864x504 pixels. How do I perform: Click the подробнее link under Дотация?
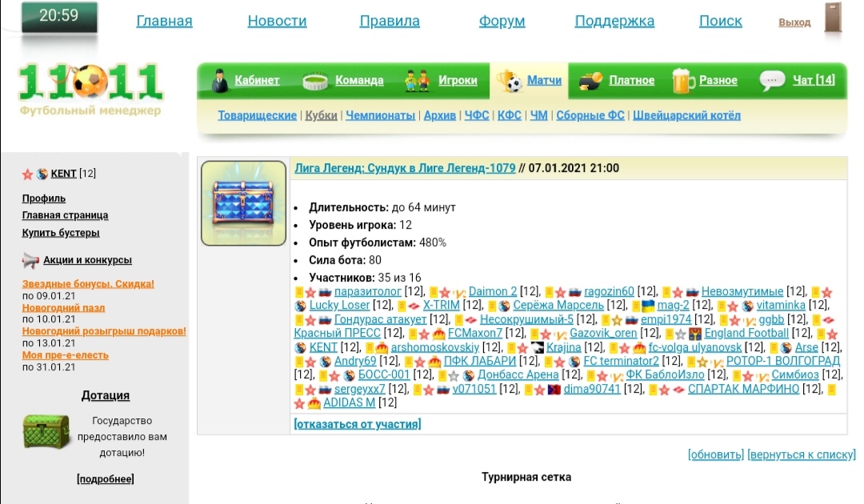pyautogui.click(x=106, y=479)
